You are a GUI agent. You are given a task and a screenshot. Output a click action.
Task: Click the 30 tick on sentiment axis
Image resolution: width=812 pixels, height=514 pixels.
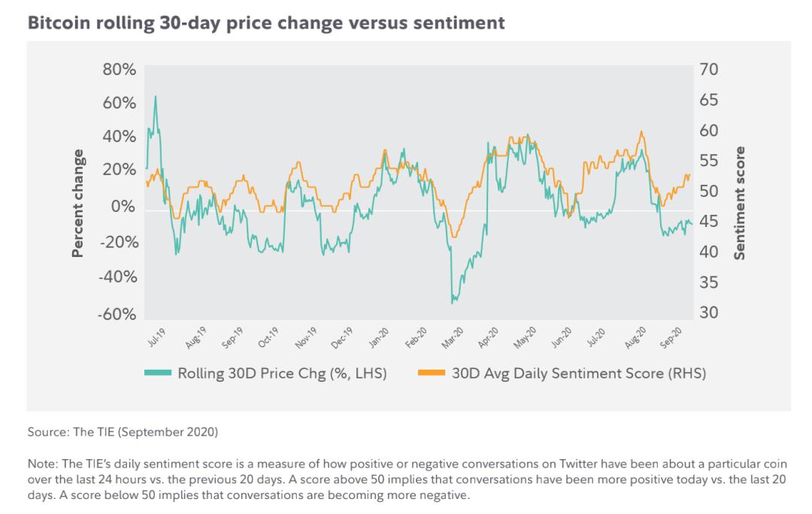tap(708, 312)
